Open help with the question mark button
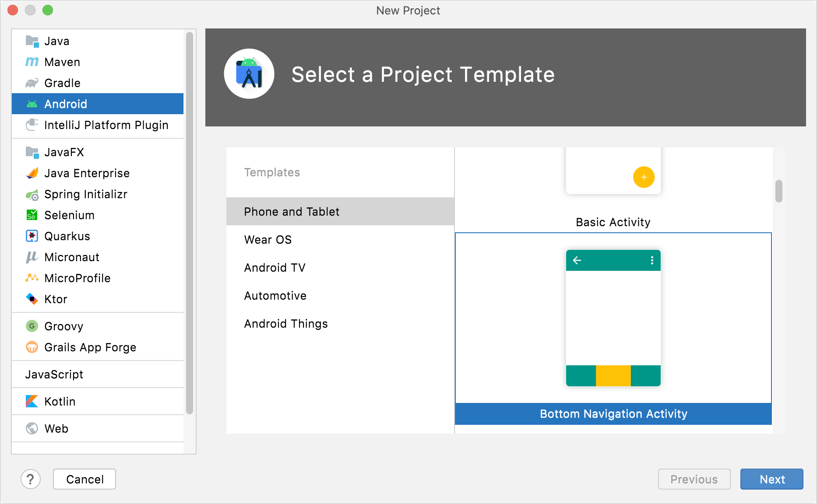This screenshot has height=504, width=817. 31,479
